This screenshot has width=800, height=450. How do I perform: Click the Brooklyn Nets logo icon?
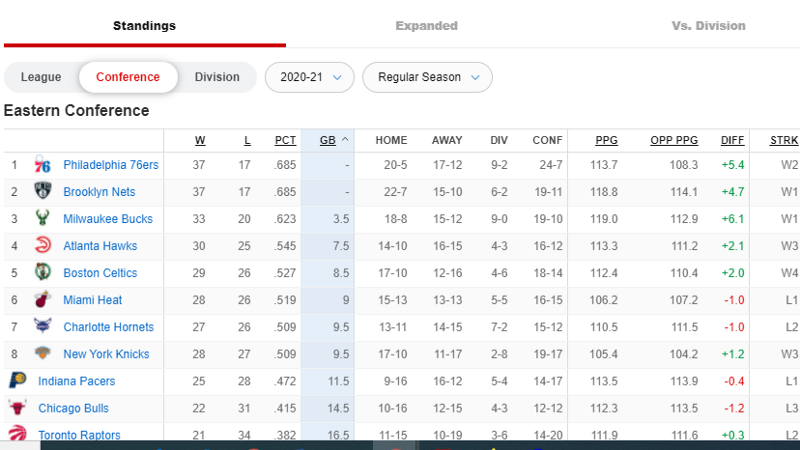[x=42, y=191]
